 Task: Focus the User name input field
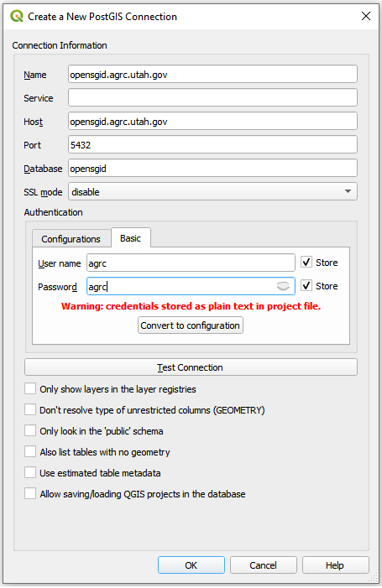pos(191,263)
